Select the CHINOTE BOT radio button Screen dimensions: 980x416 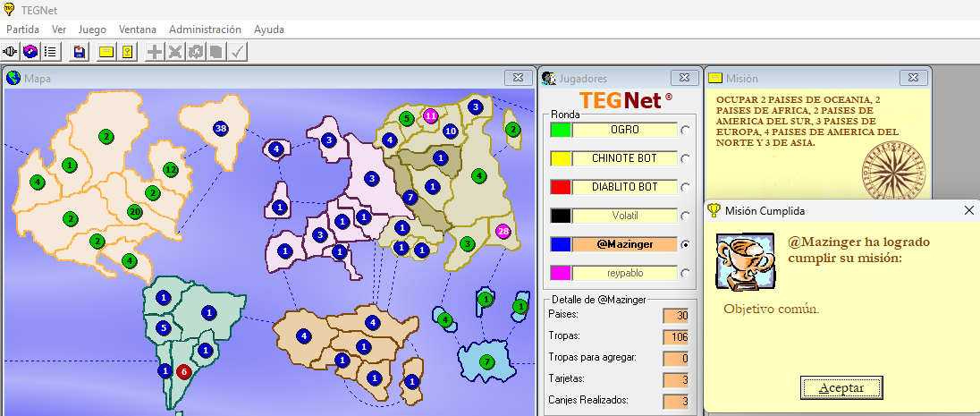(686, 158)
